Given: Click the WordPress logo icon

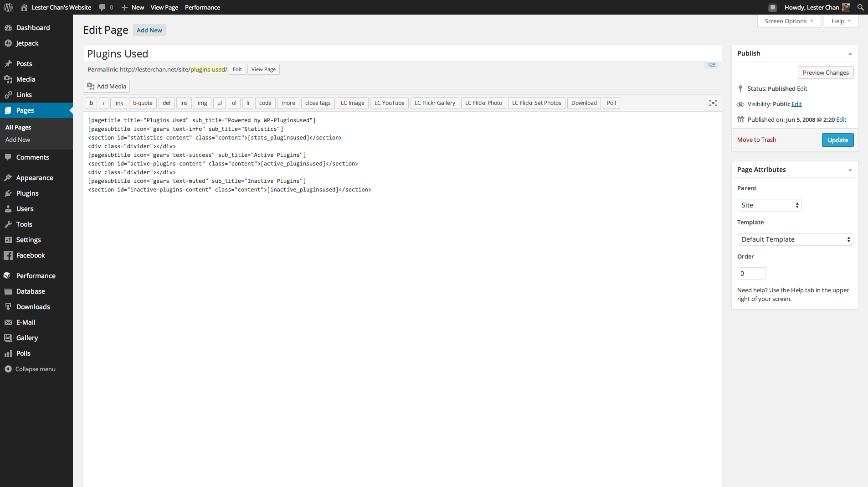Looking at the screenshot, I should coord(8,7).
